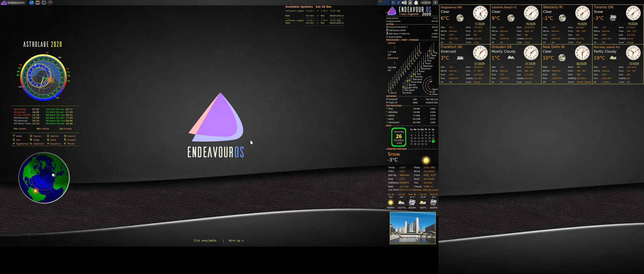Click the Wed 30 forecast snow icon
Viewport: 644px width, 274px height.
coord(433,202)
